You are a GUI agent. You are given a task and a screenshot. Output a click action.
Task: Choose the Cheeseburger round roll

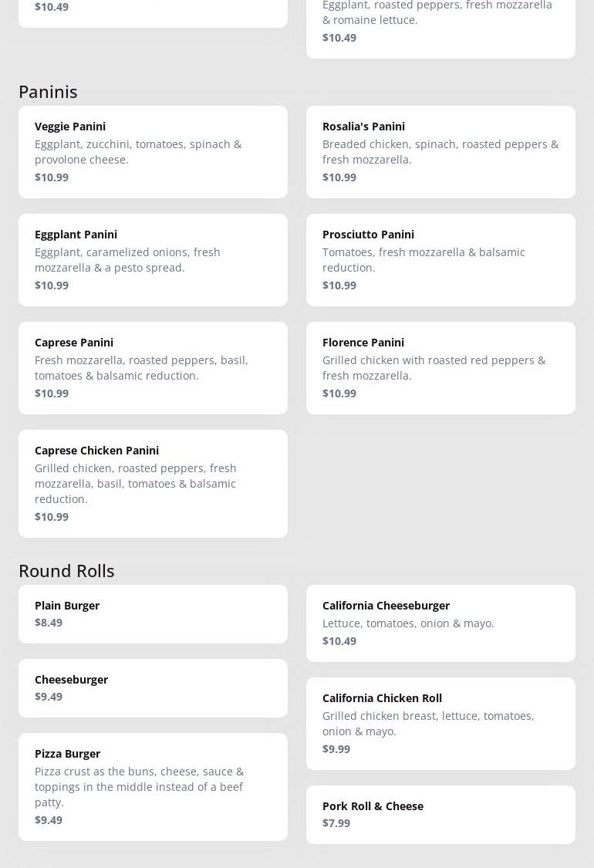pyautogui.click(x=153, y=687)
